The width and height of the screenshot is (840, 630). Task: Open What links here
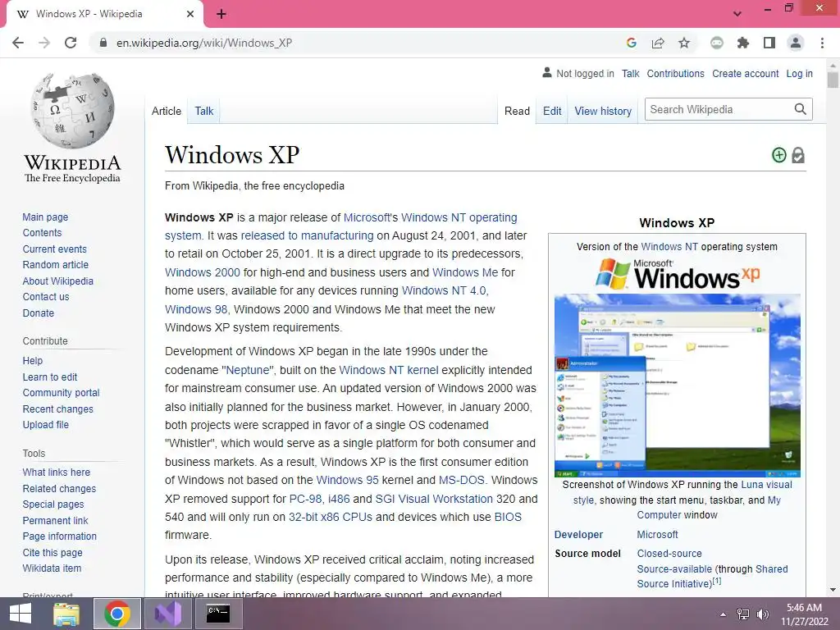pyautogui.click(x=57, y=472)
